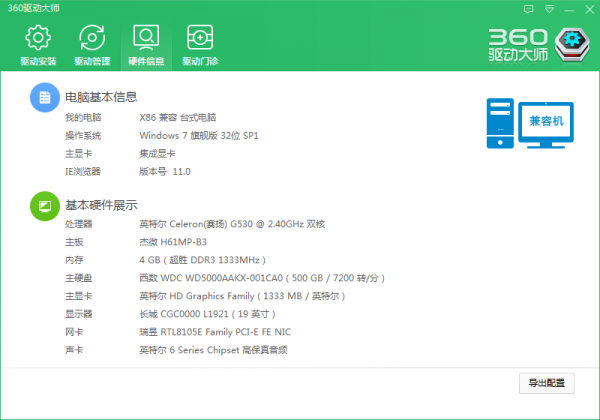Click the 导出配置 button

coord(546,383)
